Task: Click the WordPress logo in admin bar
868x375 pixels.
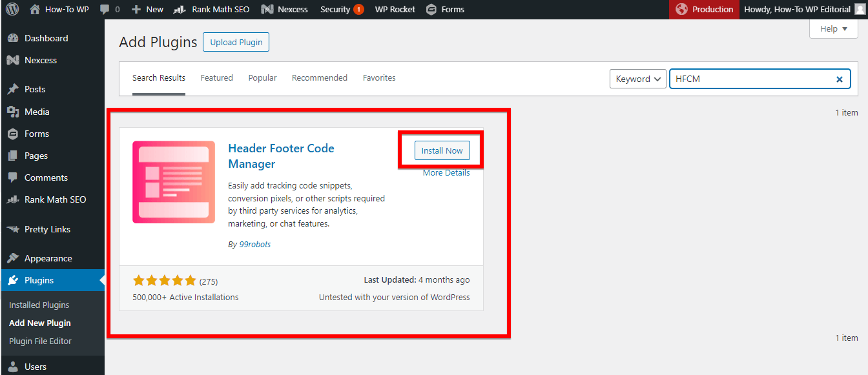Action: 13,10
